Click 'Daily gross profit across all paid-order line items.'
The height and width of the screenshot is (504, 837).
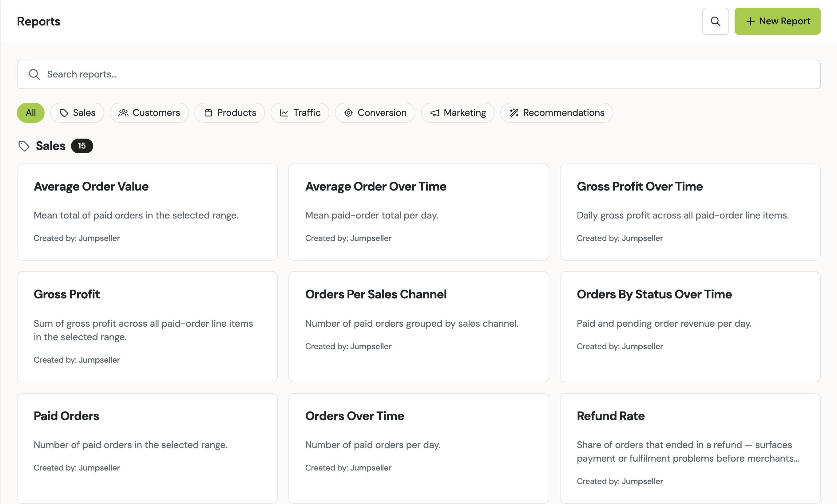(683, 215)
